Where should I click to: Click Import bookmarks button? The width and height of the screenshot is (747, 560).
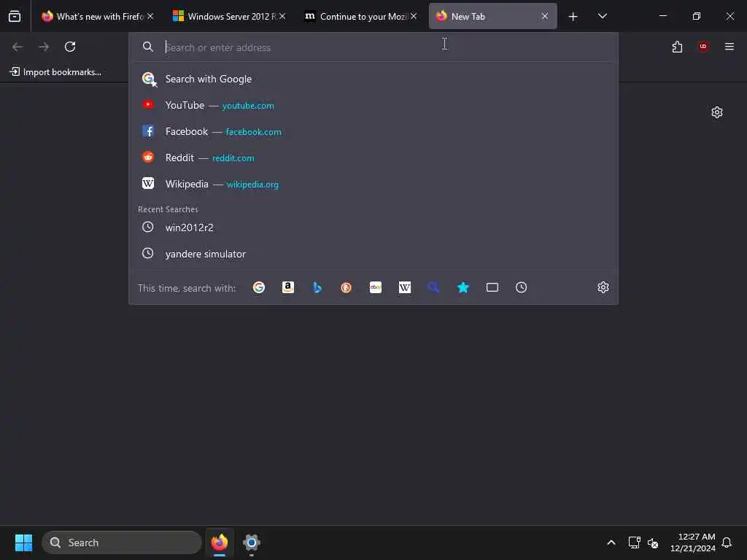point(55,72)
